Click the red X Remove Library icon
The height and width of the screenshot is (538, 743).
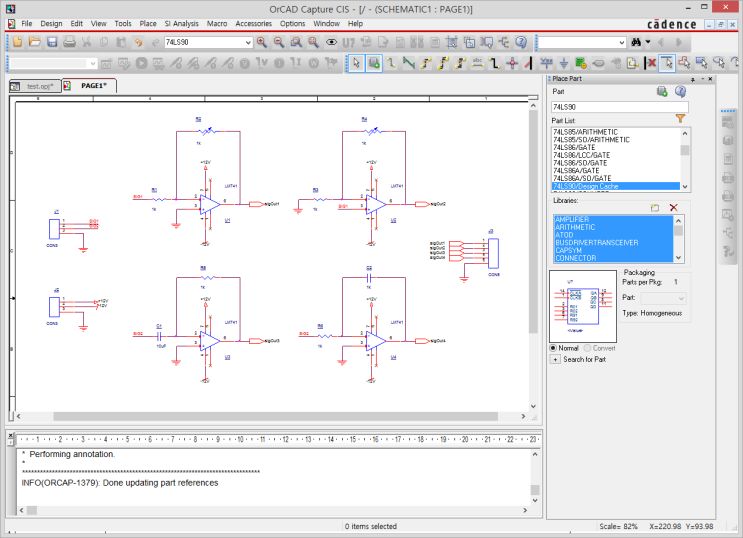tap(673, 208)
